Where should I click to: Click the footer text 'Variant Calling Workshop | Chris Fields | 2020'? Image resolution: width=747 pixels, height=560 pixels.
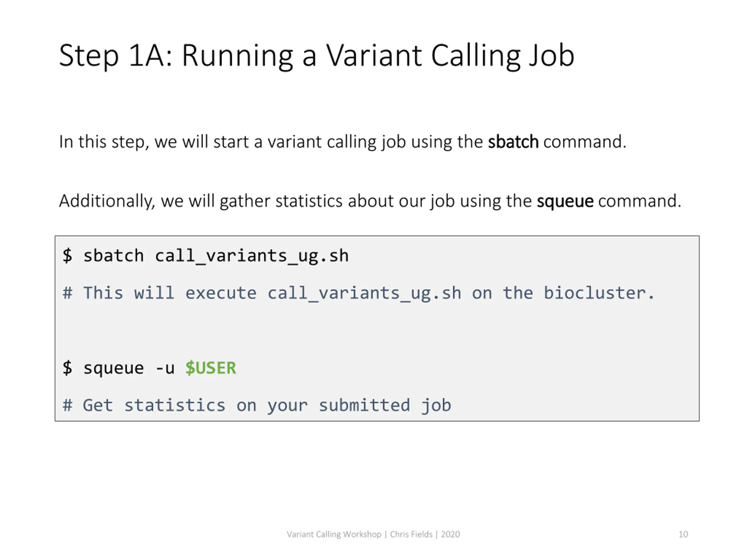373,534
